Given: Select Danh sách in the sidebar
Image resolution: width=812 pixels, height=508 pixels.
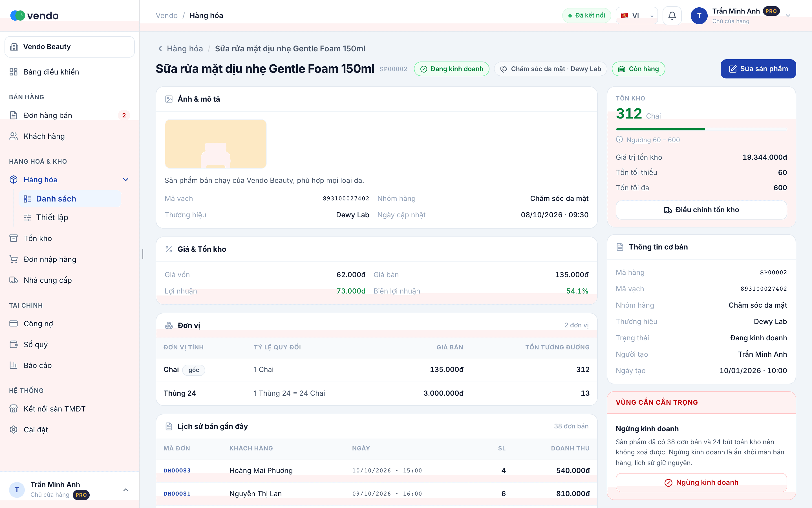Looking at the screenshot, I should [70, 199].
